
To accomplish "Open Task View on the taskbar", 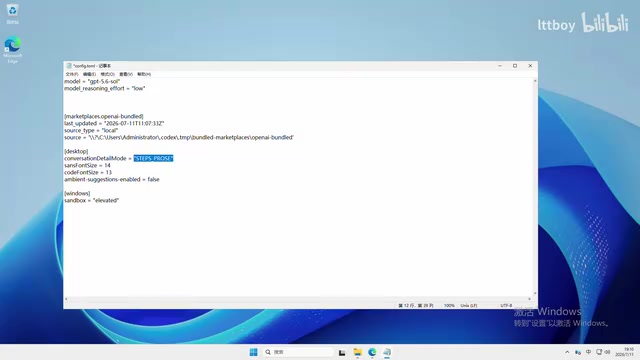I will coord(342,352).
